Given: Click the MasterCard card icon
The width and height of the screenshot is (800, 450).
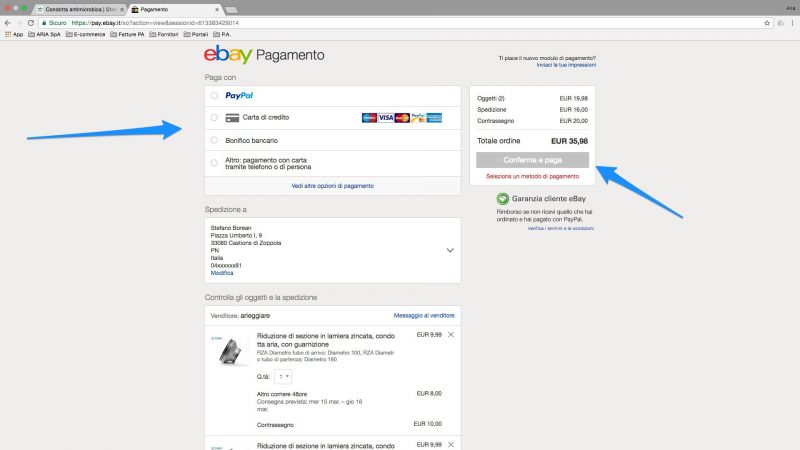Looking at the screenshot, I should (402, 118).
